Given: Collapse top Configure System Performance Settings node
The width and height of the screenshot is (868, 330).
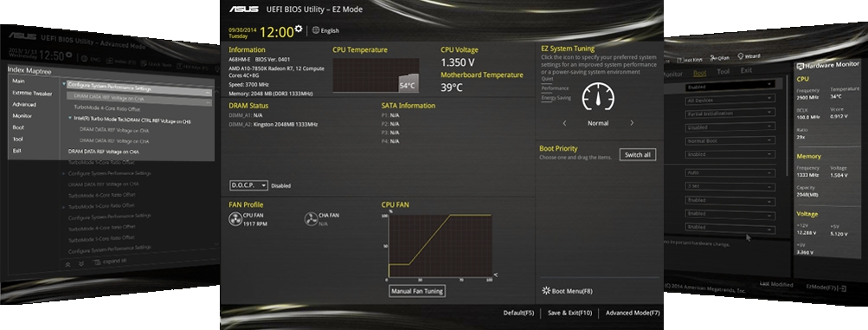Looking at the screenshot, I should (x=64, y=85).
